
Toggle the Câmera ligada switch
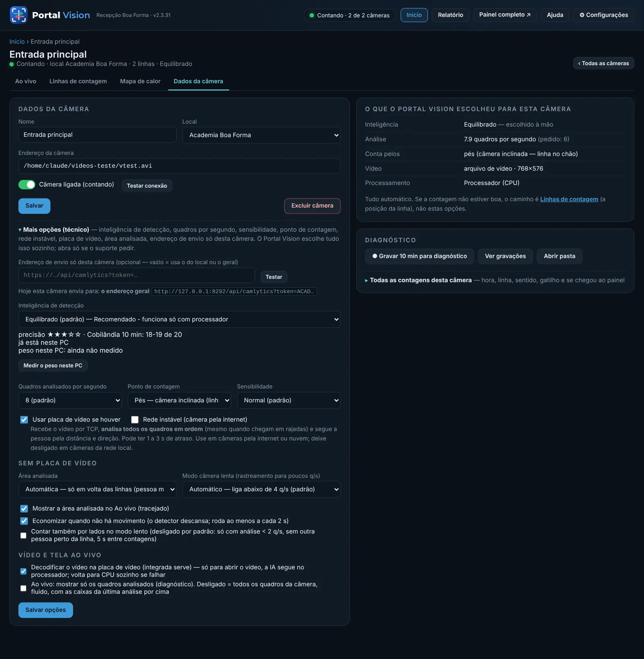click(27, 185)
